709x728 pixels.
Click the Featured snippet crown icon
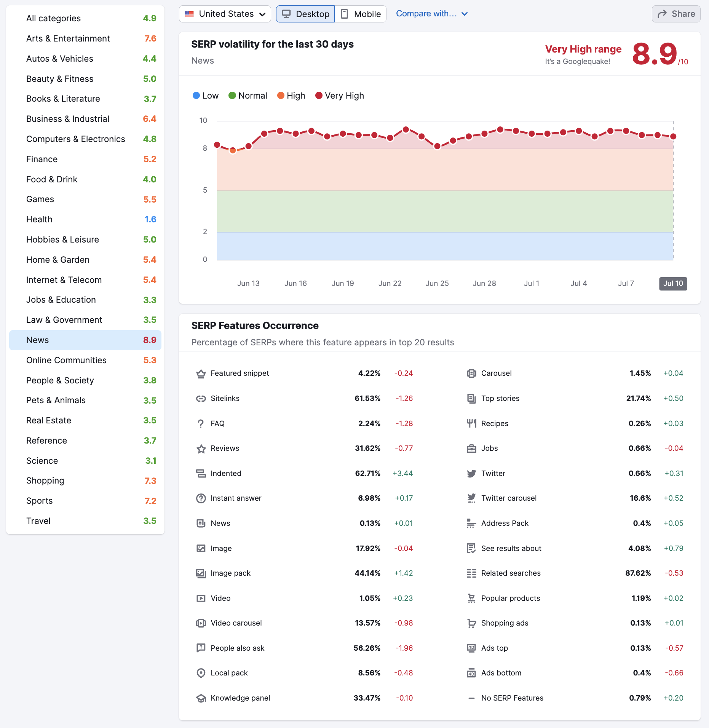[201, 374]
